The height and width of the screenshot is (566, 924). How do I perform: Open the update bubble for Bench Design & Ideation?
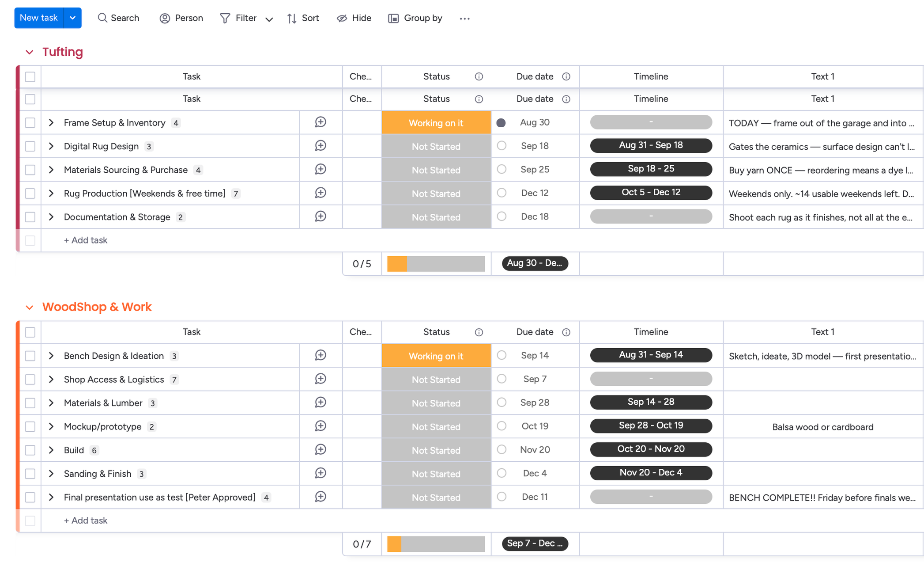[321, 355]
